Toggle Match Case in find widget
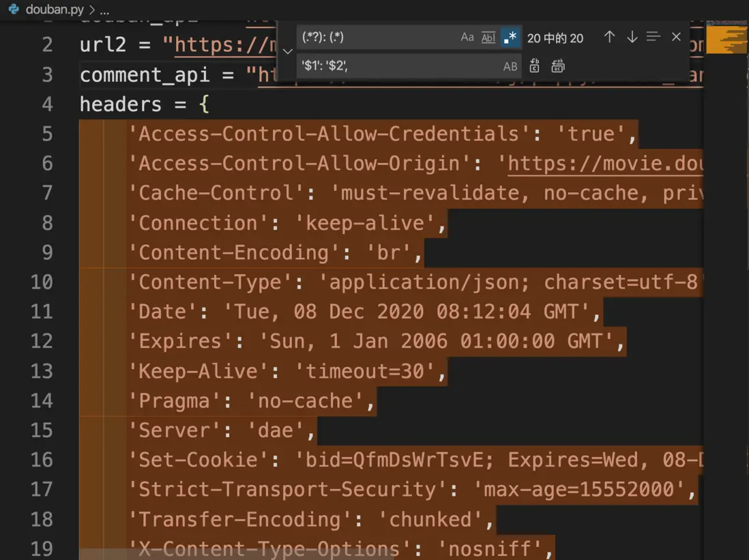This screenshot has width=749, height=560. click(x=467, y=38)
